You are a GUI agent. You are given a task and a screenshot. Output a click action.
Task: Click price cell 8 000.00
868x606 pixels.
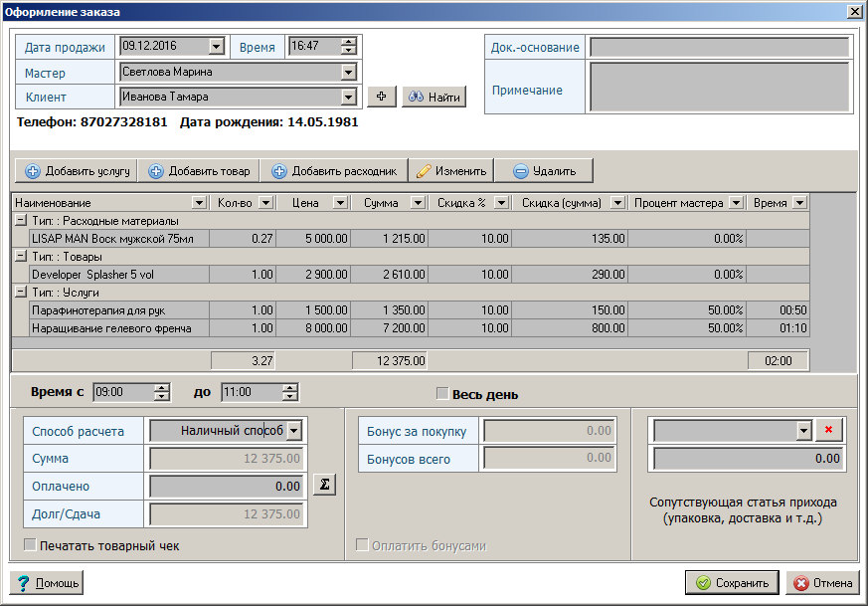(x=313, y=328)
